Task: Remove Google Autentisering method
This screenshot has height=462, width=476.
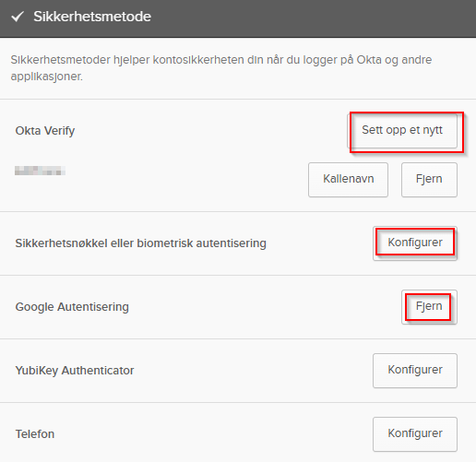Action: pyautogui.click(x=429, y=307)
